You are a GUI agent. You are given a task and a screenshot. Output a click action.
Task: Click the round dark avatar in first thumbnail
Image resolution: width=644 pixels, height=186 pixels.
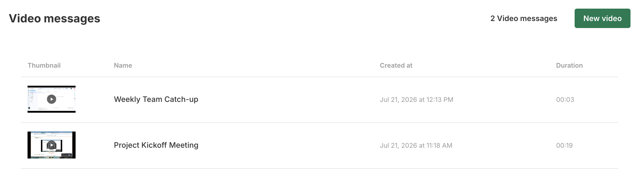pyautogui.click(x=29, y=108)
